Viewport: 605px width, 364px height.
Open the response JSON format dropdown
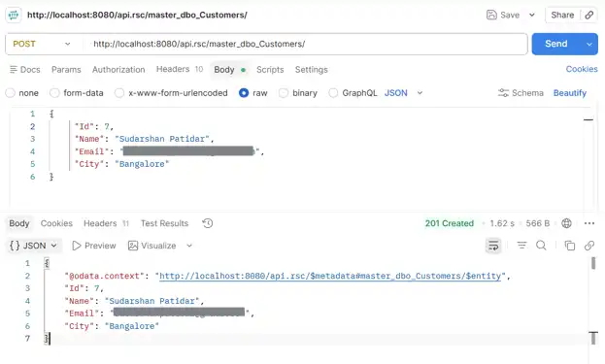pyautogui.click(x=34, y=246)
